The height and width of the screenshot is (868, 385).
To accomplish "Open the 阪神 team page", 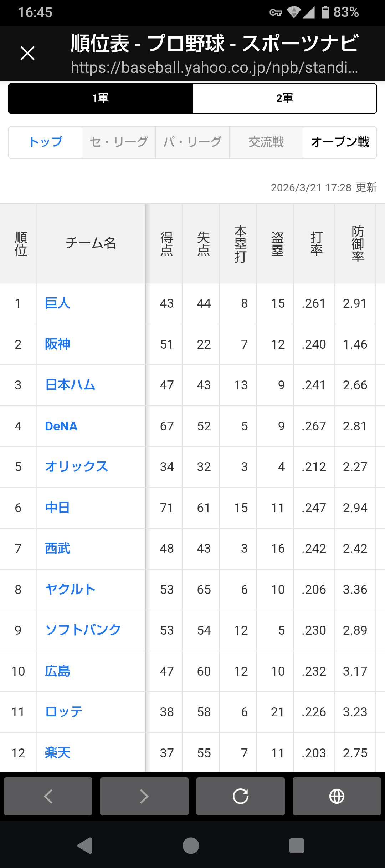I will (x=57, y=344).
